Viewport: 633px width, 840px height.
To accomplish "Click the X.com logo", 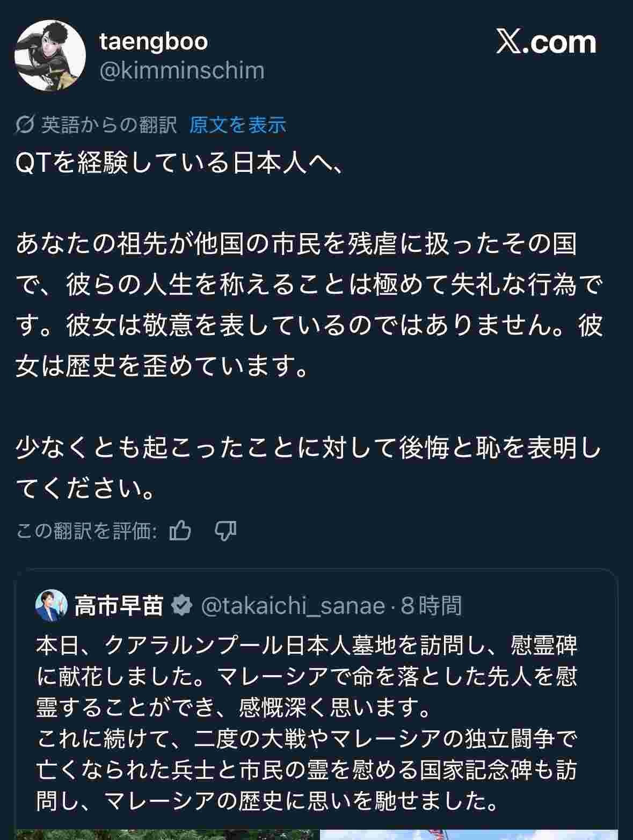I will 546,42.
